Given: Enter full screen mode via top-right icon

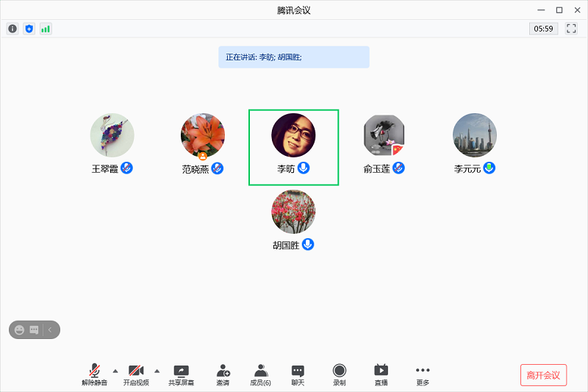Looking at the screenshot, I should point(571,29).
